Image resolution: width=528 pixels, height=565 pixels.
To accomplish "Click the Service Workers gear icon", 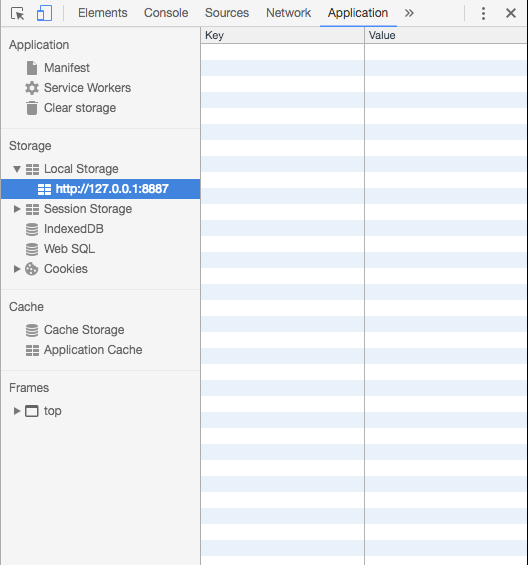I will pyautogui.click(x=32, y=88).
